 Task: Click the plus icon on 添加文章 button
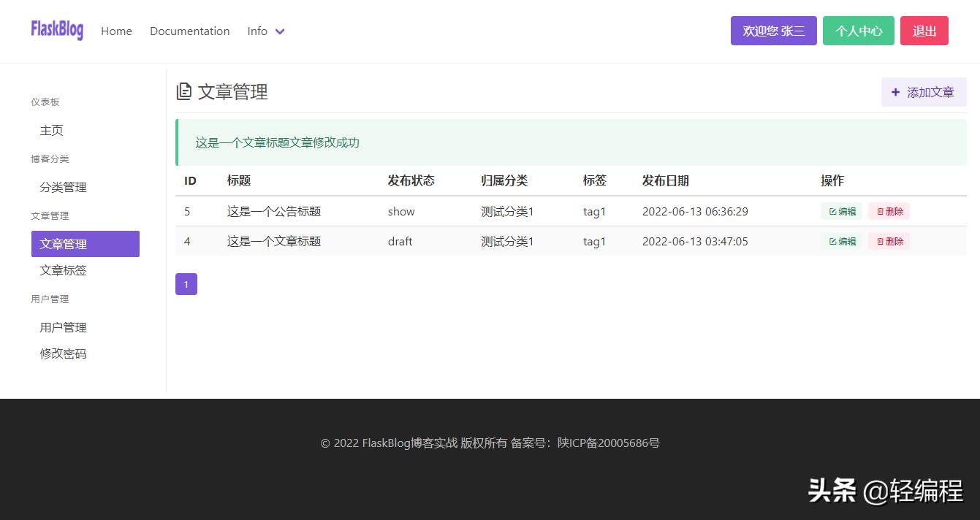point(896,92)
